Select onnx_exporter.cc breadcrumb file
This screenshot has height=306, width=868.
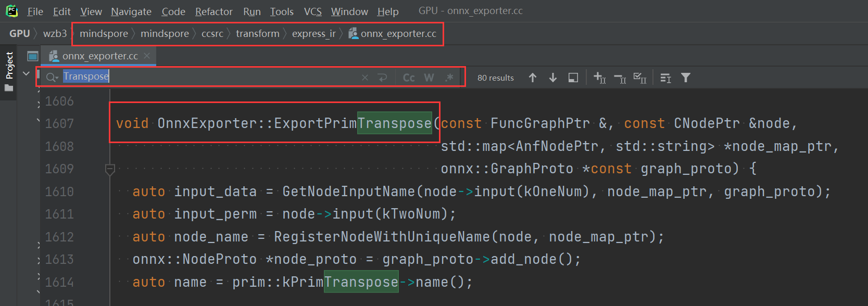click(393, 33)
